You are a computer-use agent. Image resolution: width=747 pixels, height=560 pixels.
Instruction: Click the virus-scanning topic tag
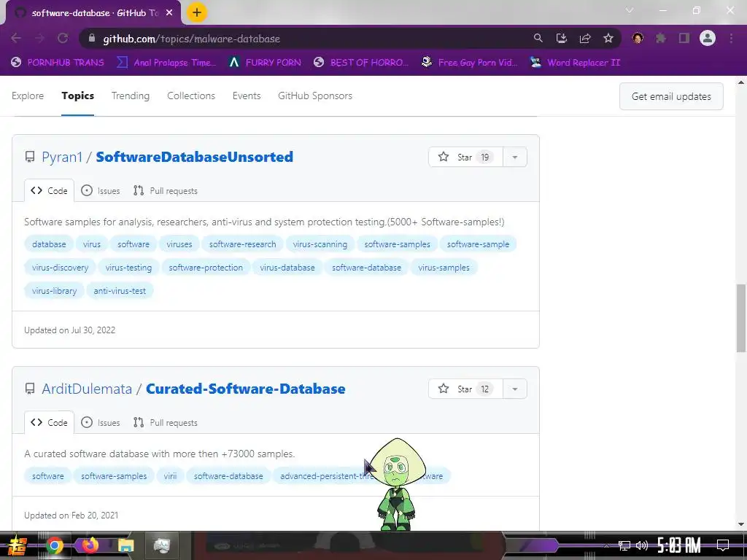point(320,244)
